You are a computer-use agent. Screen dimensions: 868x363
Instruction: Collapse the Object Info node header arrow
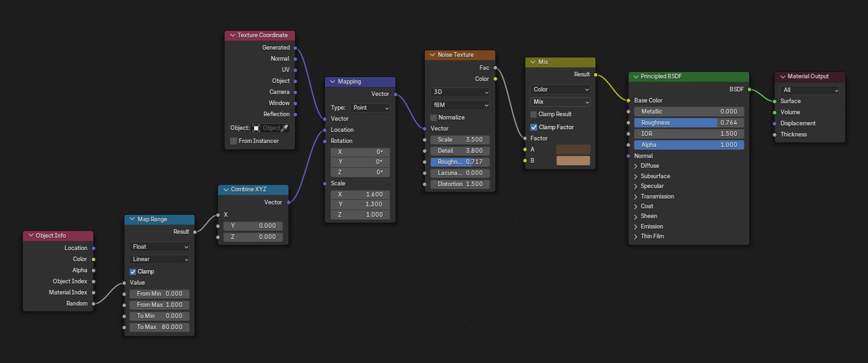tap(30, 236)
